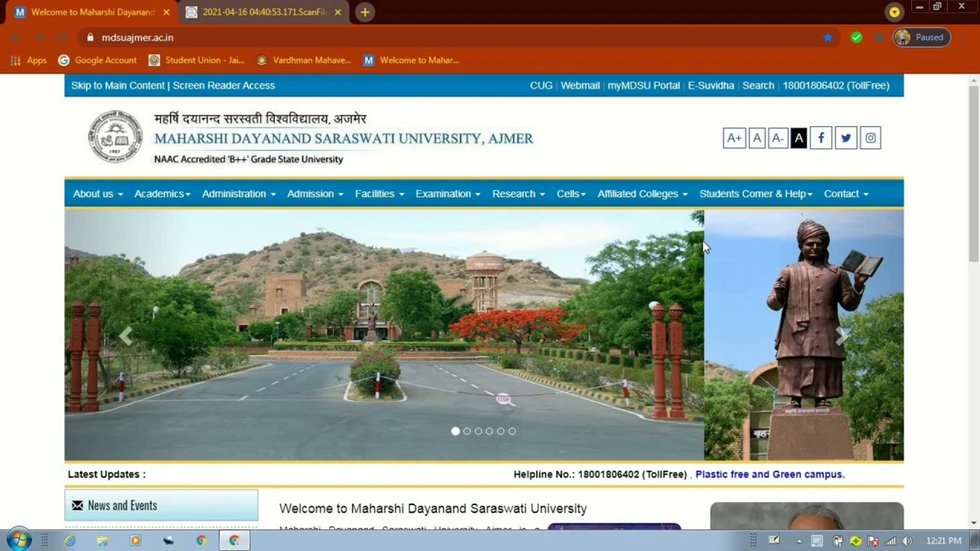Open the Windows Start button
Screen dimensions: 980x551
pos(19,540)
